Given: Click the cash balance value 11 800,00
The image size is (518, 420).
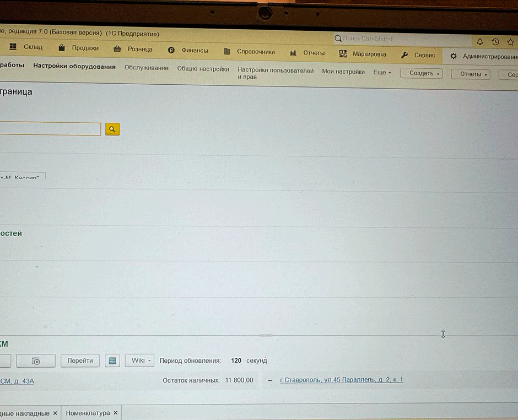Looking at the screenshot, I should 239,380.
